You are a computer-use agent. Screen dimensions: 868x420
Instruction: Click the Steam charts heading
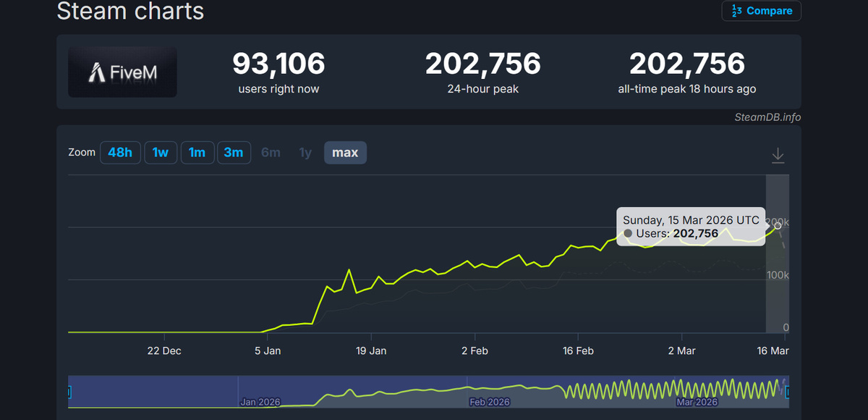pyautogui.click(x=130, y=11)
